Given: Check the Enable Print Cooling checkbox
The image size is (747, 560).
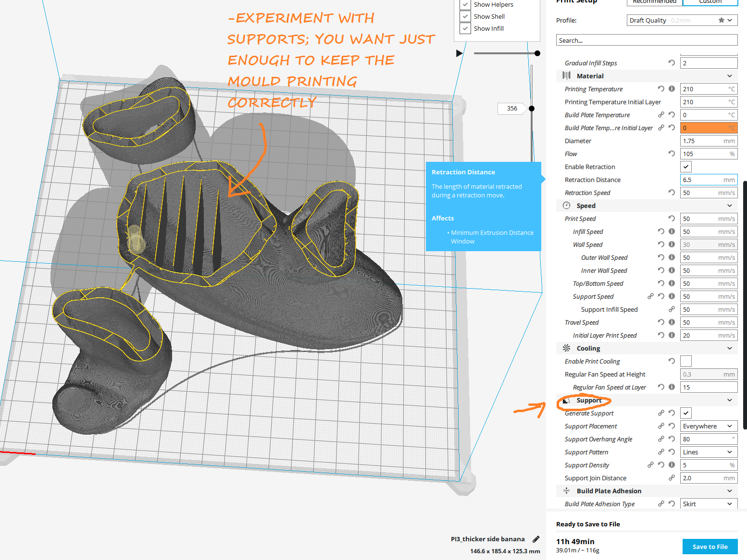Looking at the screenshot, I should coord(686,361).
